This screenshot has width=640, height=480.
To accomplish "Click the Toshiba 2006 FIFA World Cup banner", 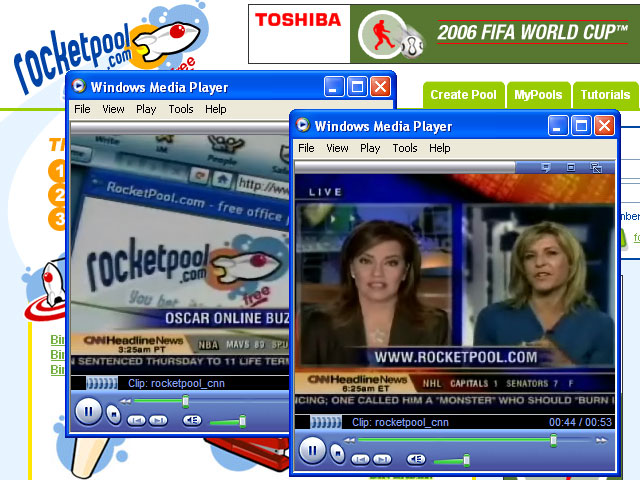I will pos(444,34).
